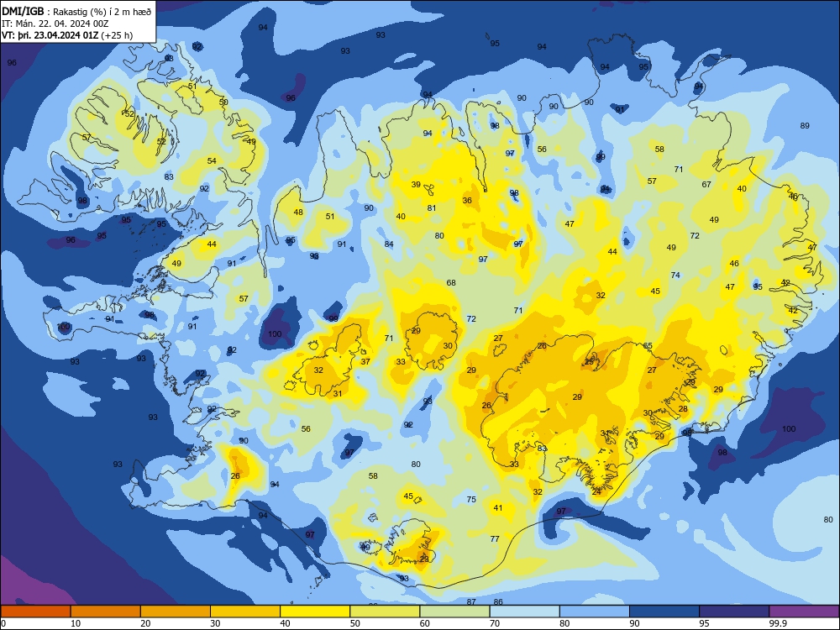Click the map value 67
The image size is (840, 630).
tap(706, 184)
